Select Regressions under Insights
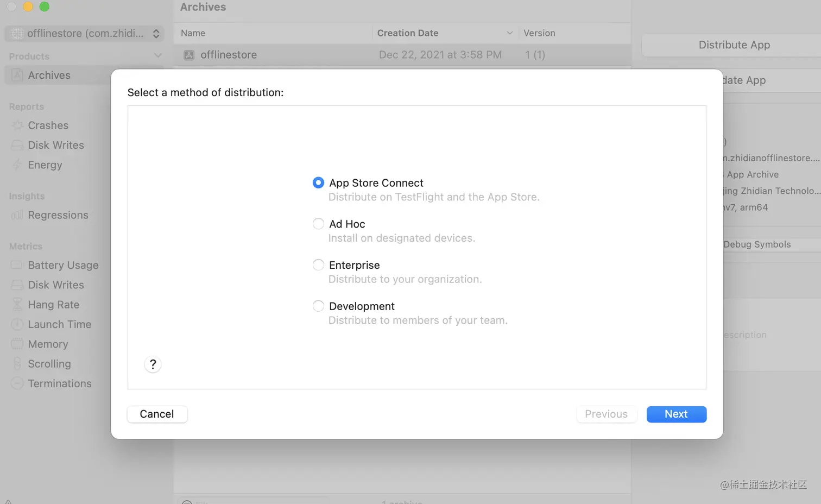 pos(58,215)
